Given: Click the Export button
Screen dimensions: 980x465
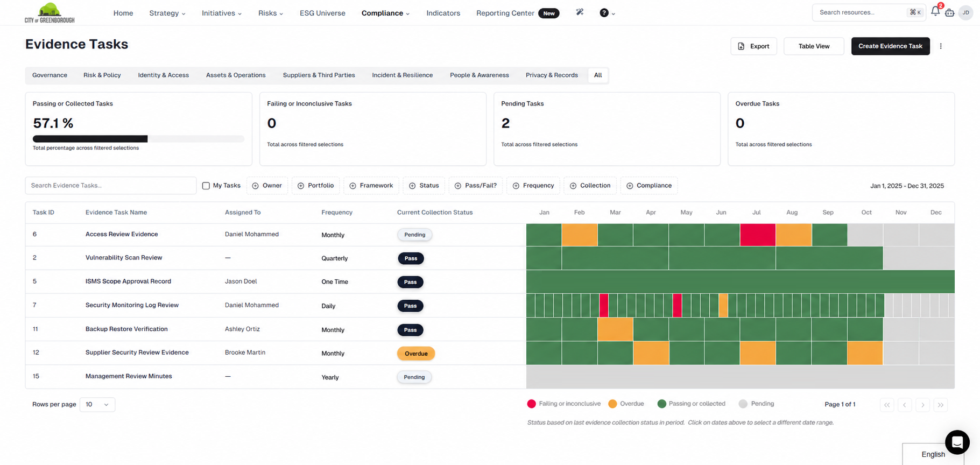Looking at the screenshot, I should click(x=753, y=46).
